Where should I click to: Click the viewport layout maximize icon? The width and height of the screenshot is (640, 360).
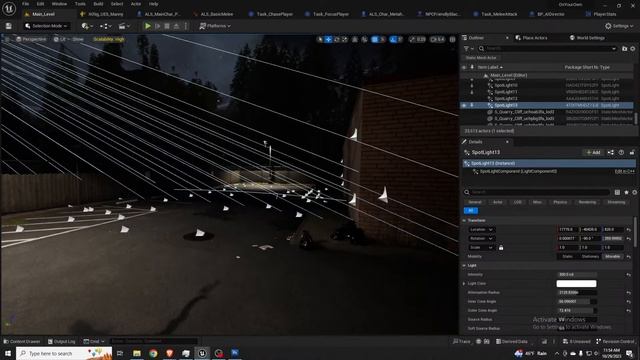pyautogui.click(x=452, y=39)
